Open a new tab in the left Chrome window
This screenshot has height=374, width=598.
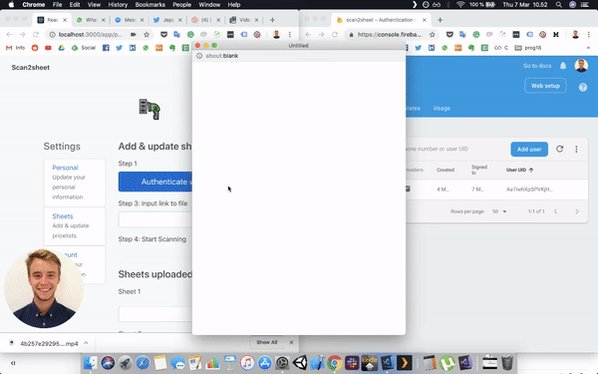click(272, 20)
